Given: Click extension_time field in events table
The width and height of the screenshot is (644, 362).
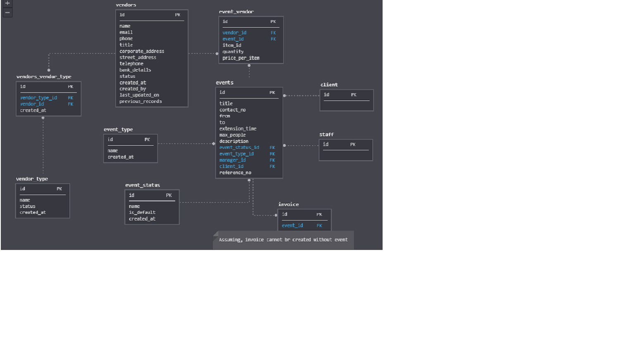Looking at the screenshot, I should pyautogui.click(x=238, y=129).
